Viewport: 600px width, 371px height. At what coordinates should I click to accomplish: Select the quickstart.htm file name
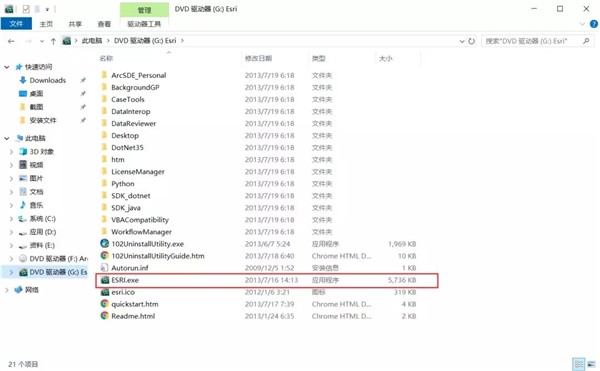click(135, 304)
